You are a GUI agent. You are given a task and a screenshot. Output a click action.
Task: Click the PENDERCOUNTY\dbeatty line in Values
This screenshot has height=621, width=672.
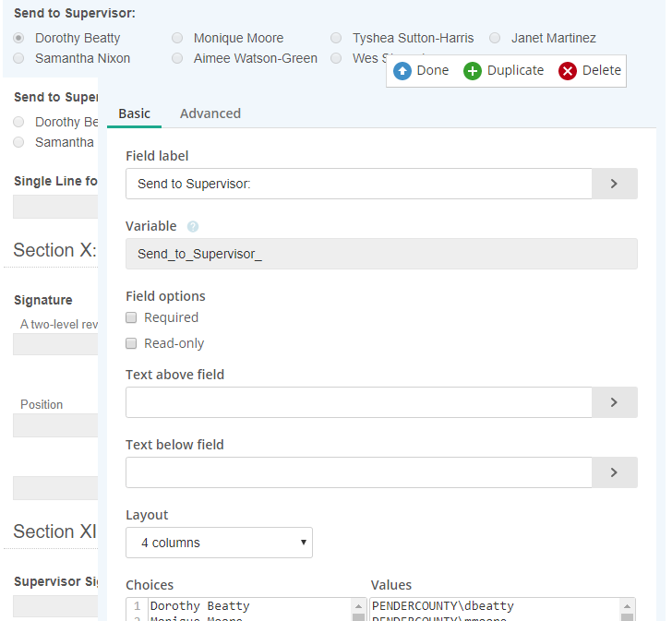click(443, 606)
